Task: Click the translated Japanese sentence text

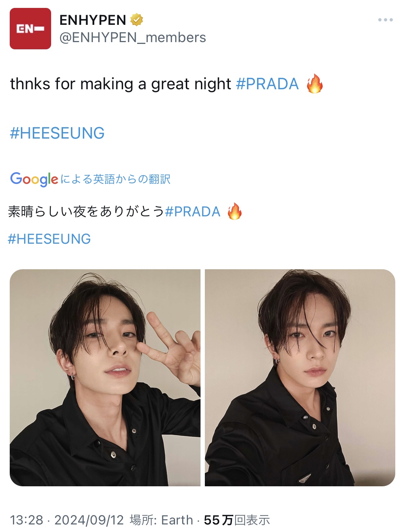Action: (x=86, y=212)
